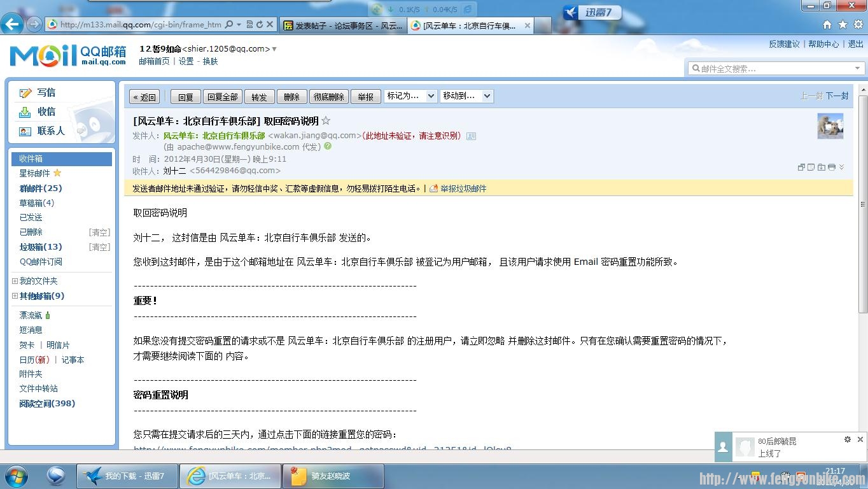Click the star rating icon beside email subject

pyautogui.click(x=325, y=120)
